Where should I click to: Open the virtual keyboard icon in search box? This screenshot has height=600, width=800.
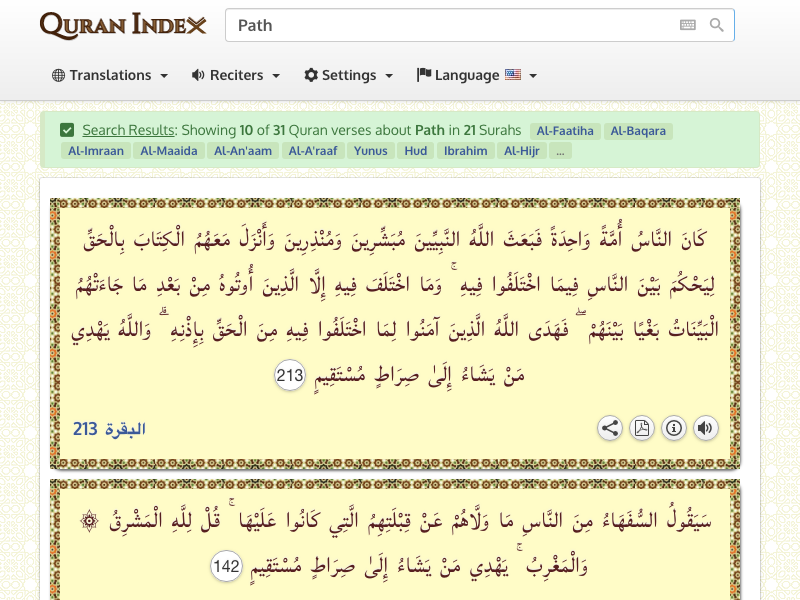[x=688, y=25]
